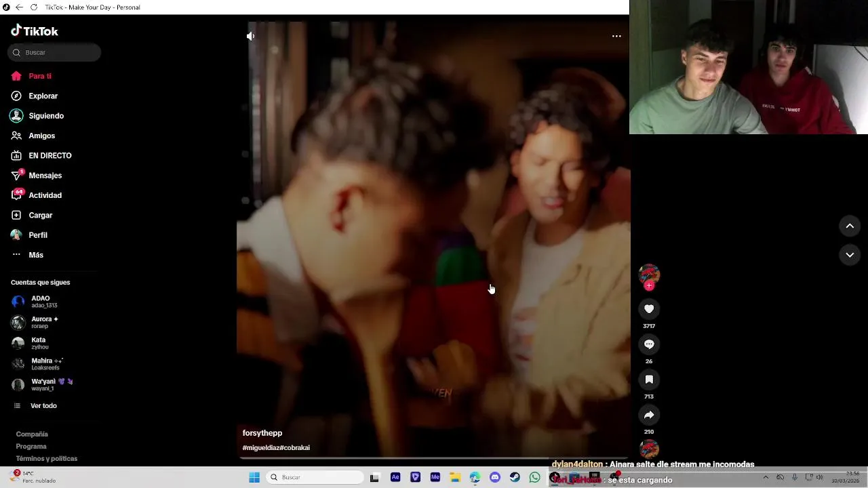Share the video with the arrow icon
The image size is (868, 488).
pyautogui.click(x=649, y=415)
